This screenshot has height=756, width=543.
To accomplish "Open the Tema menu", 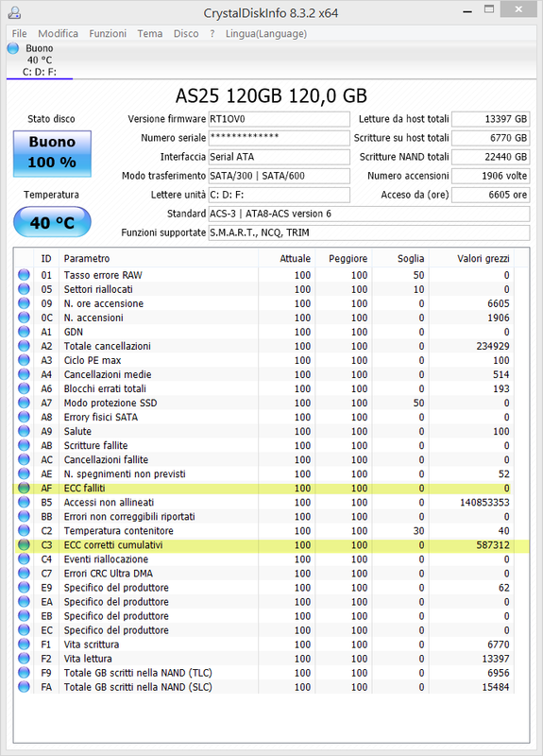I will tap(150, 34).
